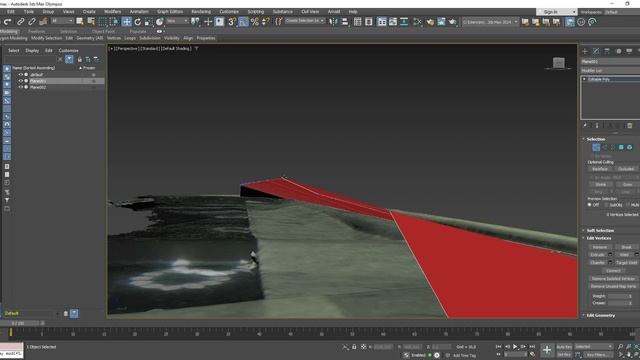Click the Mirror tool icon
640x360 pixels.
(x=333, y=22)
